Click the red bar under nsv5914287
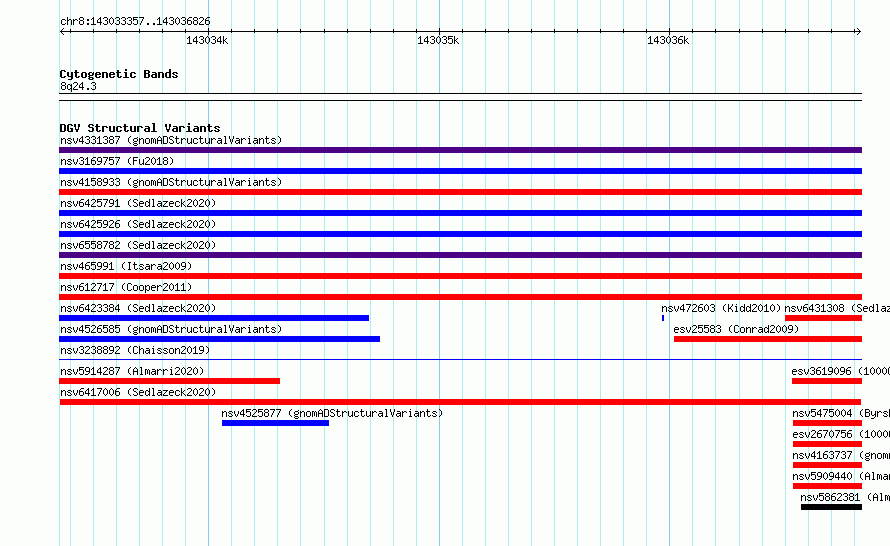 point(170,381)
